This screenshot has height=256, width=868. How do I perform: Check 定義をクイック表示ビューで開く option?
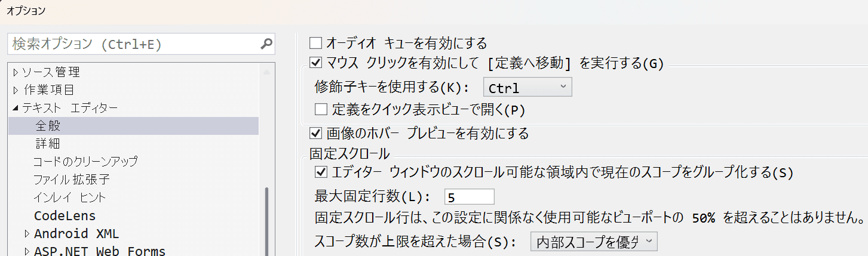pyautogui.click(x=321, y=109)
